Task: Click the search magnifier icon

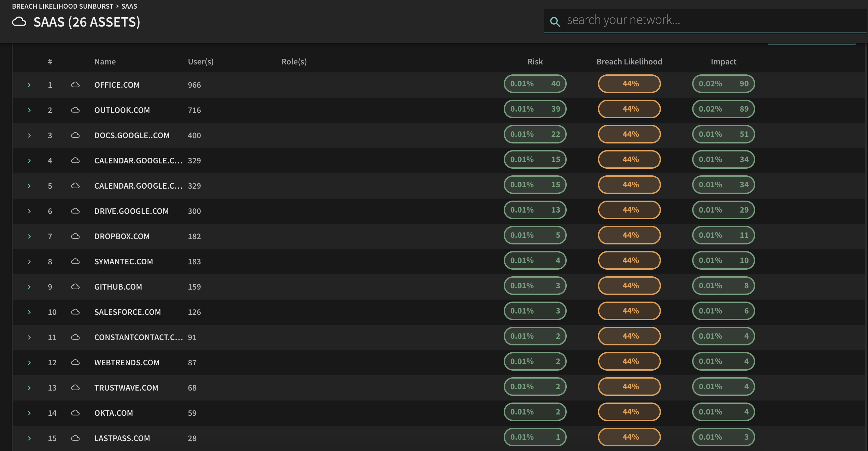Action: (x=555, y=22)
